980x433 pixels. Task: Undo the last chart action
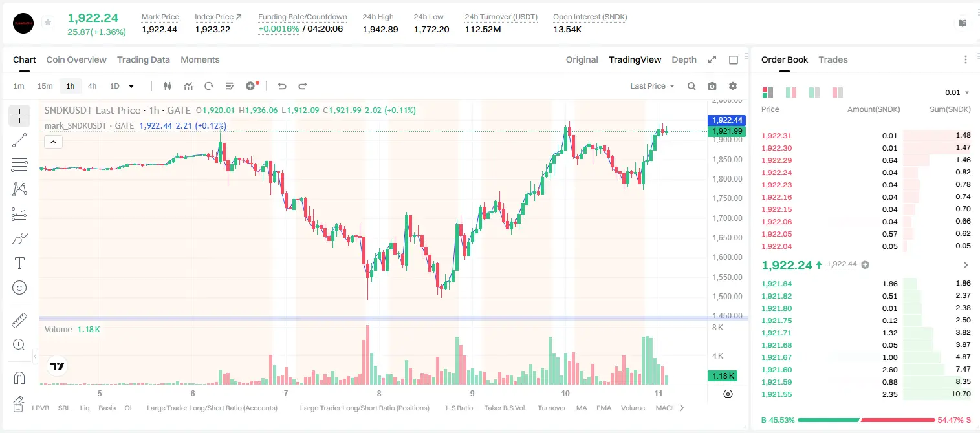pyautogui.click(x=282, y=86)
